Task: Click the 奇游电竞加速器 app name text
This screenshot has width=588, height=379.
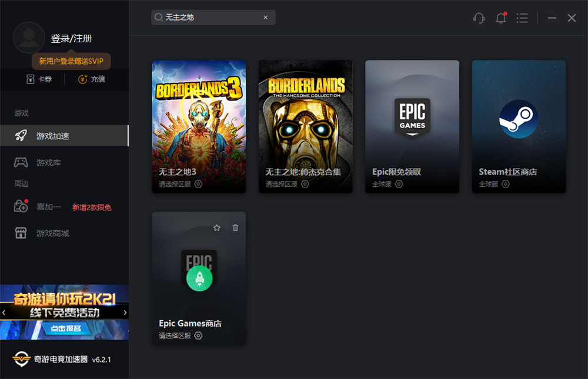Action: click(61, 359)
